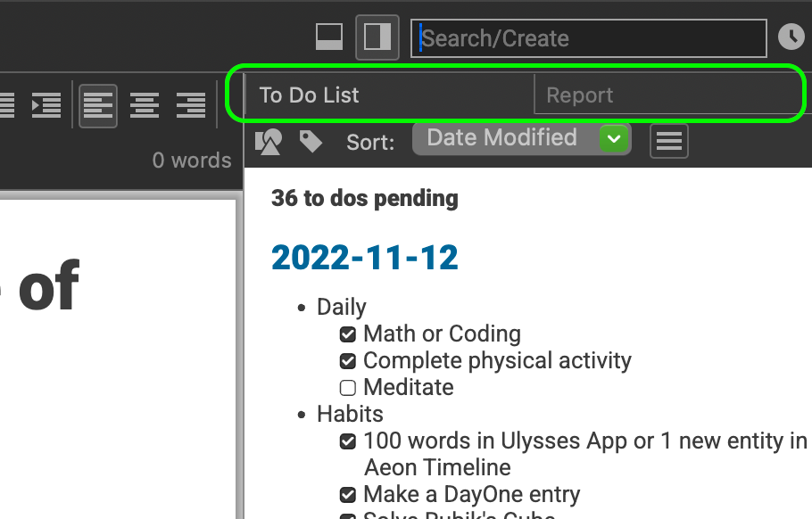
Task: Click the tag icon beside Sort
Action: [x=311, y=141]
